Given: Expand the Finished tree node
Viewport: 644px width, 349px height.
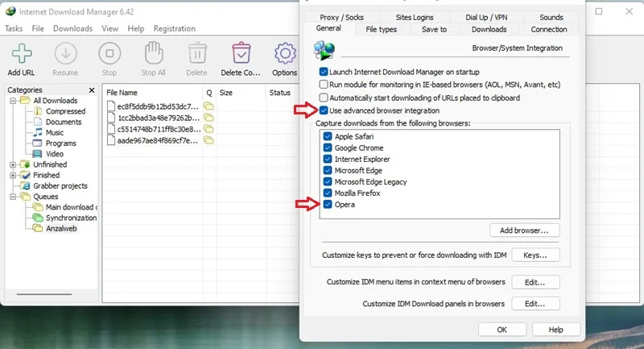Looking at the screenshot, I should [x=13, y=175].
